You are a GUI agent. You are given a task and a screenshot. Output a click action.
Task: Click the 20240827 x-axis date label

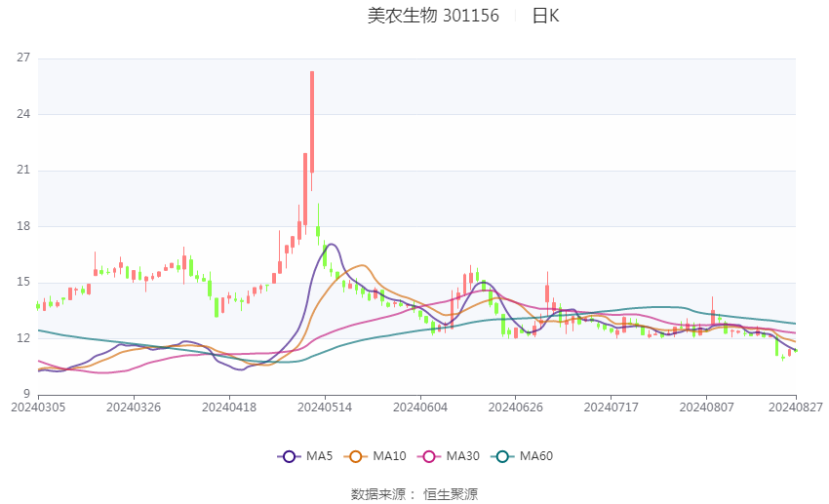pos(796,407)
